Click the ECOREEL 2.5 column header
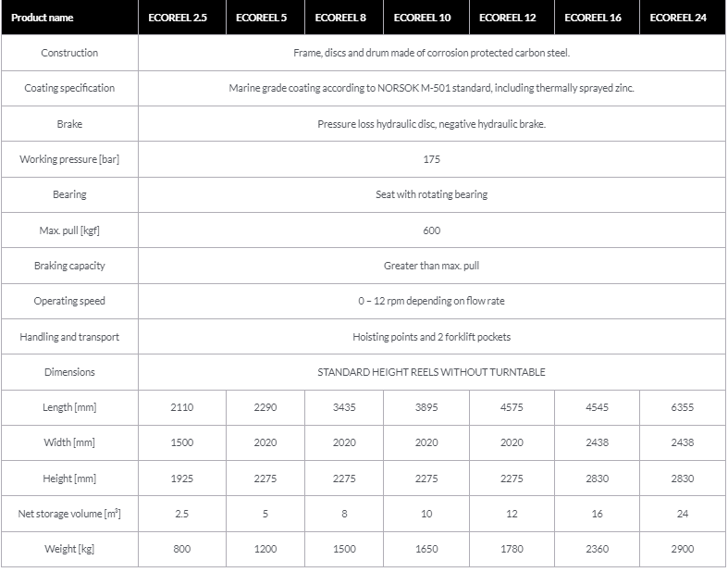Viewport: 728px width, 572px height. (x=182, y=18)
